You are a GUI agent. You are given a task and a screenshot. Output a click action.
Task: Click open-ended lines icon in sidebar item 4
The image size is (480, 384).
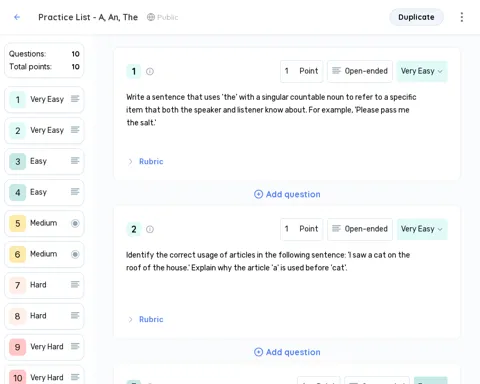click(x=75, y=192)
